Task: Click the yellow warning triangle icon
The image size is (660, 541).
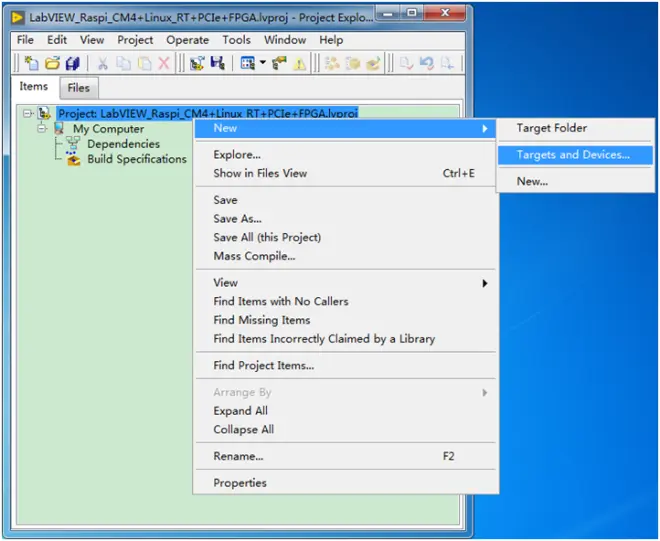Action: pos(299,64)
